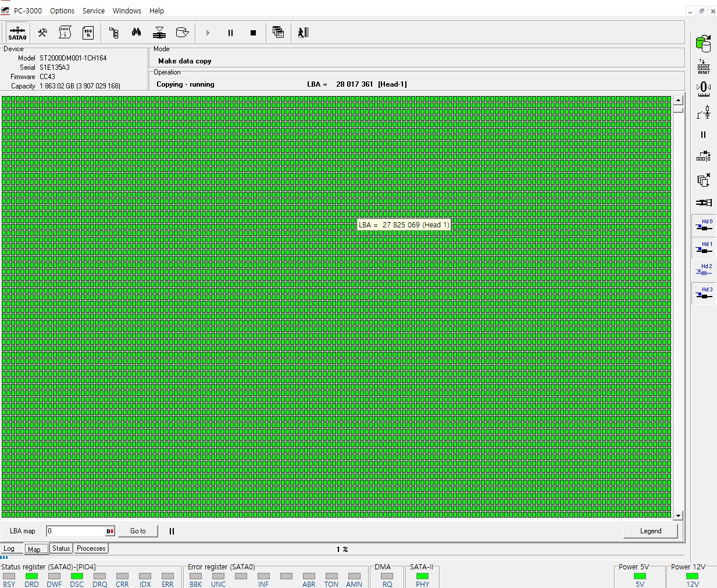Open the crossed hammer tools icon

click(x=42, y=33)
